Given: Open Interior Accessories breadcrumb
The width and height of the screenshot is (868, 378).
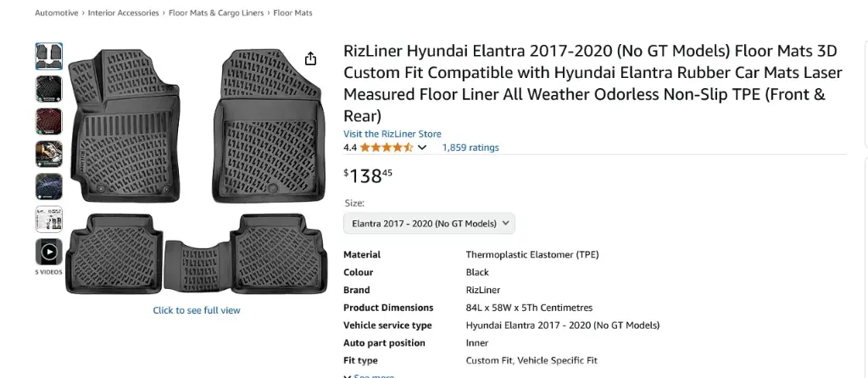Looking at the screenshot, I should 123,14.
